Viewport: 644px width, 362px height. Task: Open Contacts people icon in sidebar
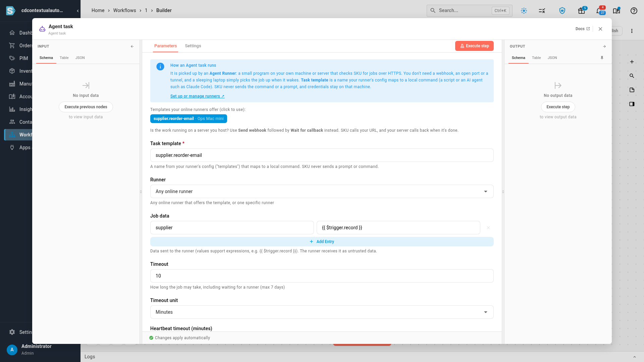click(x=12, y=122)
